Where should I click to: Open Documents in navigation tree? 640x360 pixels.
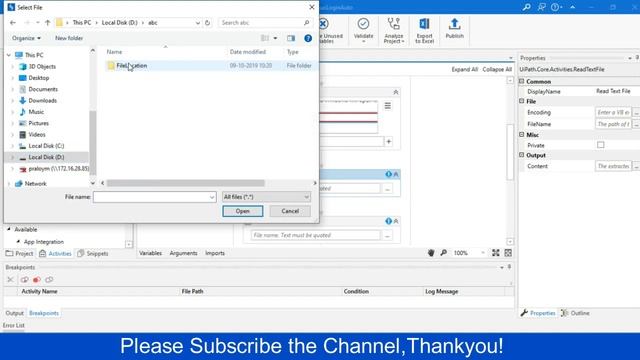(43, 89)
